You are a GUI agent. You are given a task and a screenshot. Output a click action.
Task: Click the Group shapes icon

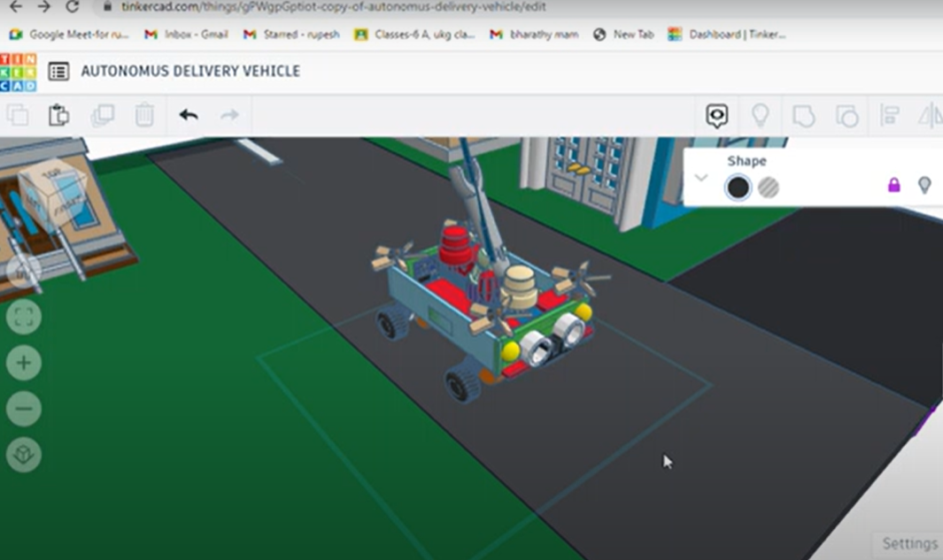click(803, 116)
